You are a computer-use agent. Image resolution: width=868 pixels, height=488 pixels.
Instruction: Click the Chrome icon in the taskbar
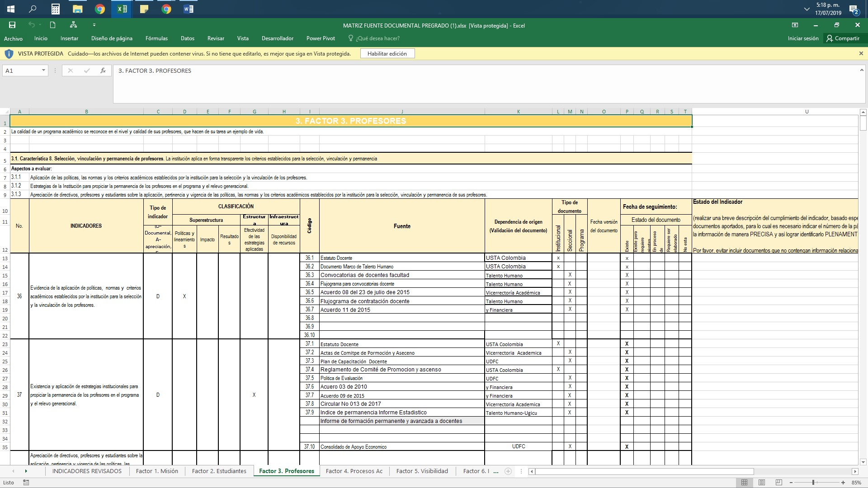99,8
